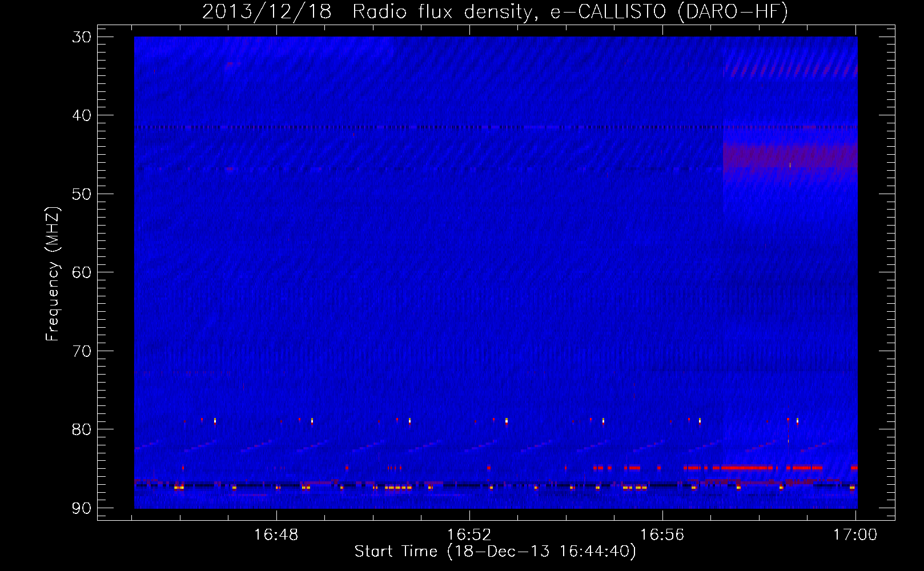924x571 pixels.
Task: Click the "16:52" time tick label
Action: click(469, 535)
